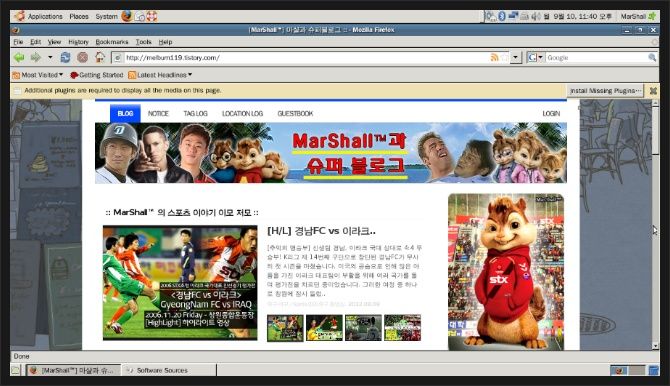Open the LOCATION LOG page link
This screenshot has height=386, width=670.
point(242,113)
